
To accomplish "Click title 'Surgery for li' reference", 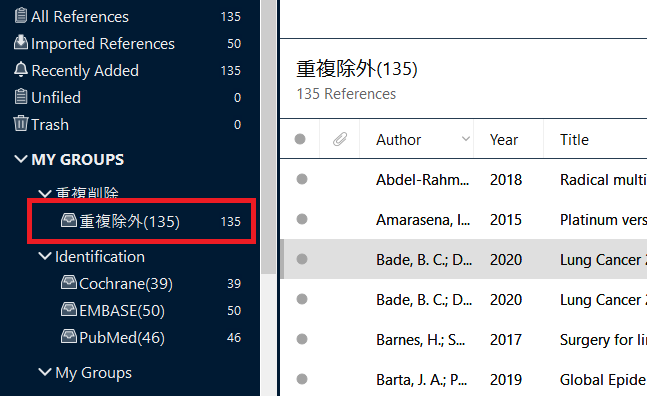I will pyautogui.click(x=603, y=340).
